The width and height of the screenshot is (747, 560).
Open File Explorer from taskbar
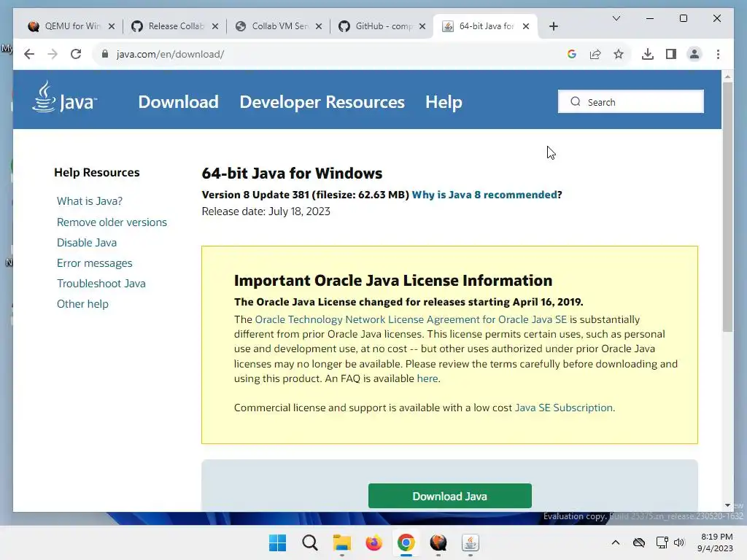341,542
